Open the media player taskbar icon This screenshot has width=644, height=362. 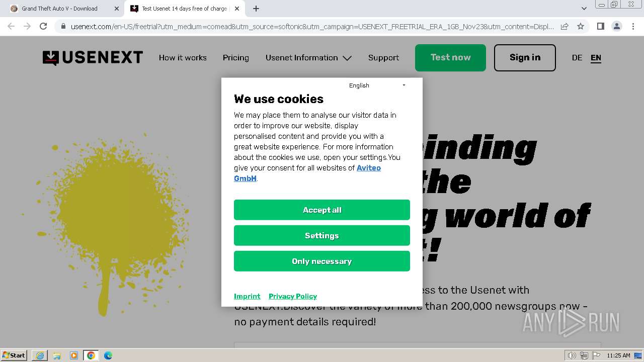74,355
